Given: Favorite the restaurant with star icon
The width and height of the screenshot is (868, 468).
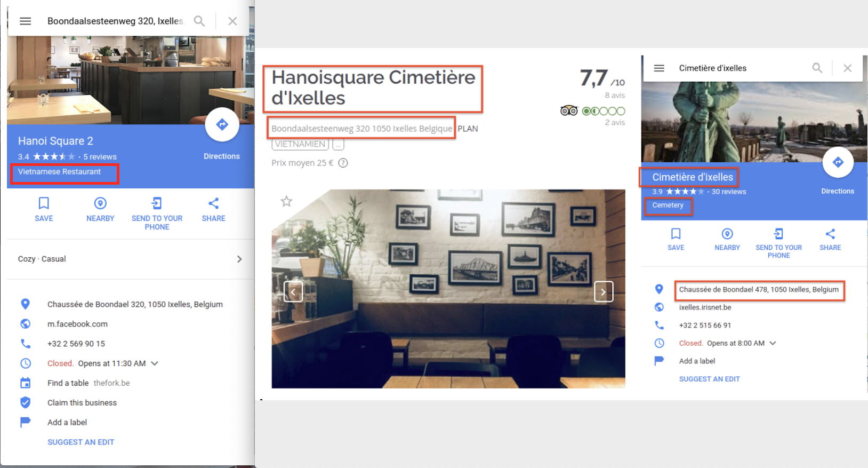Looking at the screenshot, I should point(286,201).
